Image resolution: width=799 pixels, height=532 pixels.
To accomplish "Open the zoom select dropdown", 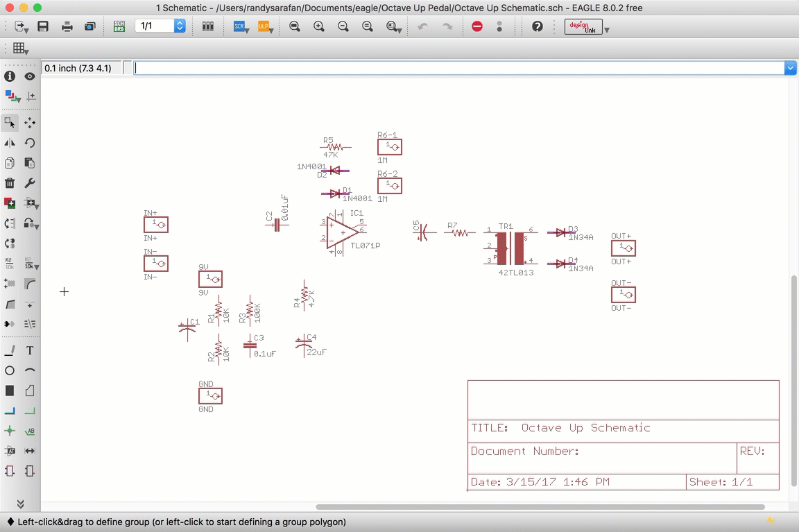I will point(393,27).
